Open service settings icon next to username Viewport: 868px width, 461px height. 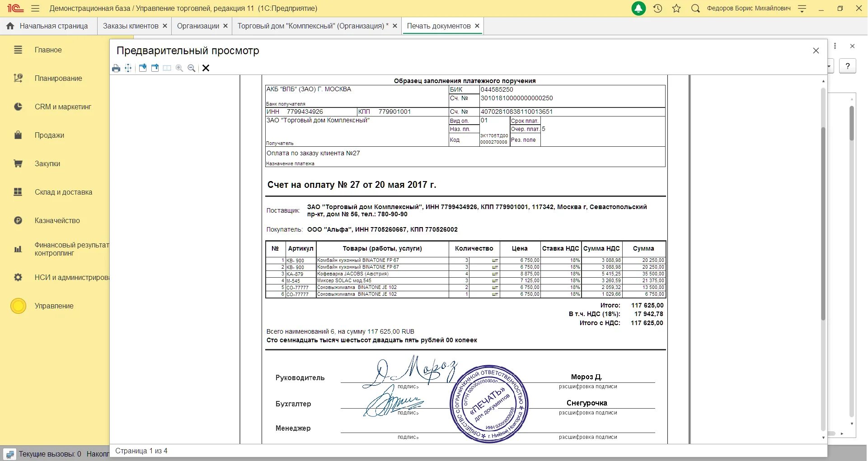(x=802, y=8)
